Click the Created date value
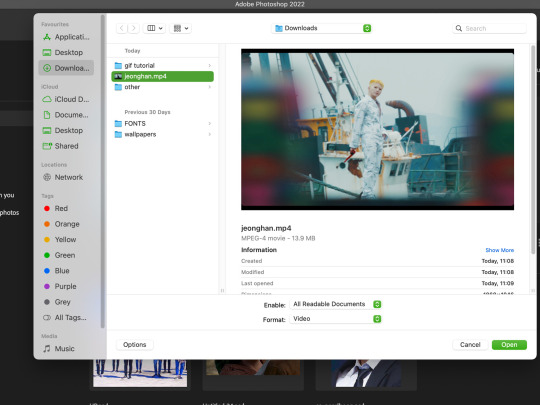The height and width of the screenshot is (405, 540). click(498, 261)
